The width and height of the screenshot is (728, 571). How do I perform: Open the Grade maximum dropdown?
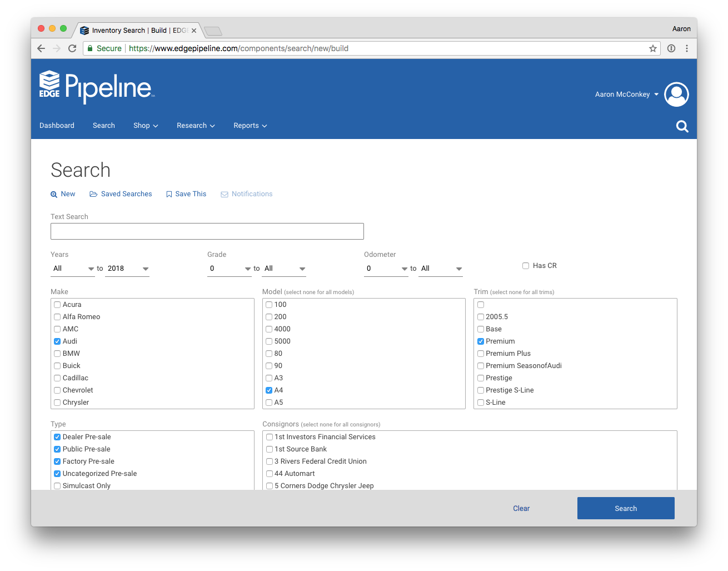pos(284,269)
